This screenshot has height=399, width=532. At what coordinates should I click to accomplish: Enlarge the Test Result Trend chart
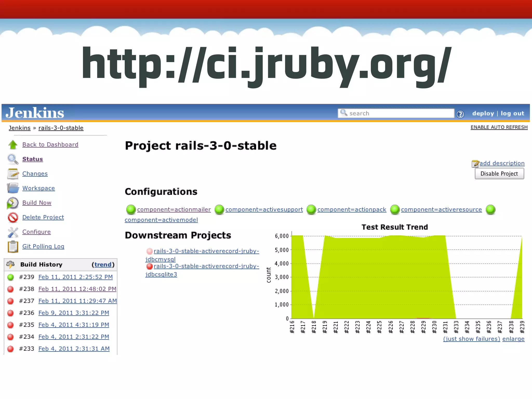513,339
